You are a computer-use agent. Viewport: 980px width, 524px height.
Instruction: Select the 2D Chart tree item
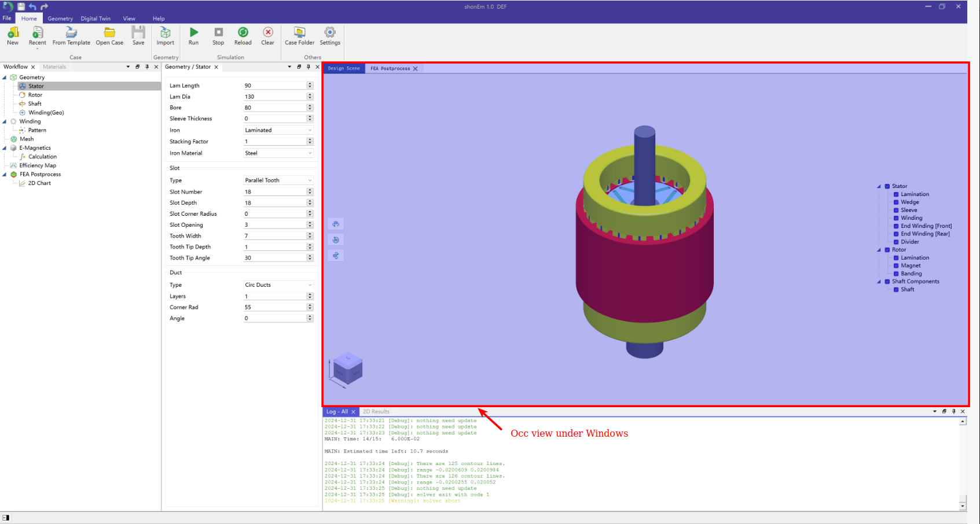pos(39,183)
